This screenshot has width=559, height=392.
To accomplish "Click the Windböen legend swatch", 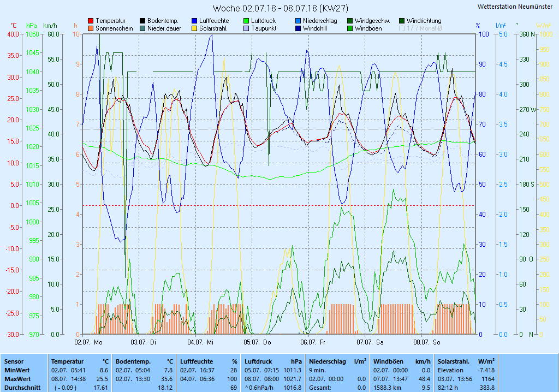I will [x=350, y=28].
